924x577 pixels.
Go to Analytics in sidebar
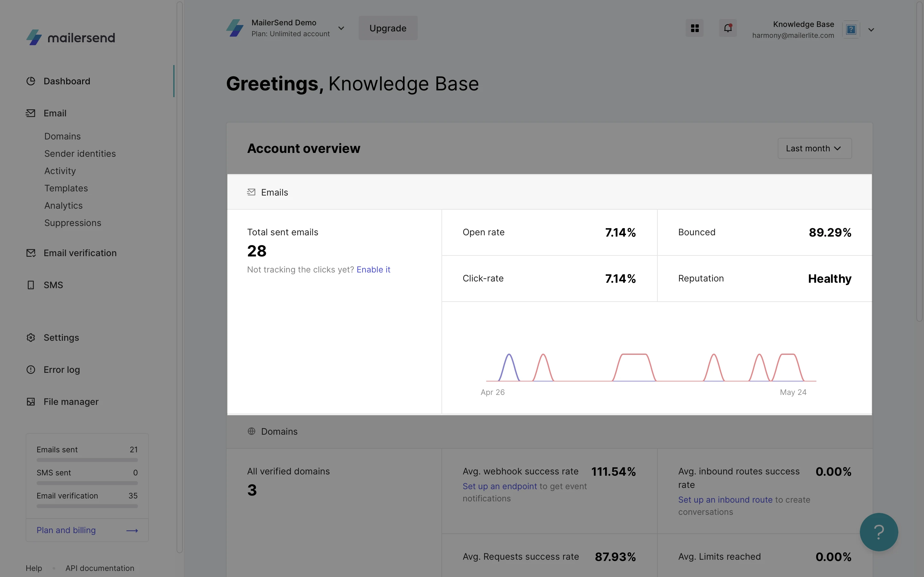[64, 206]
